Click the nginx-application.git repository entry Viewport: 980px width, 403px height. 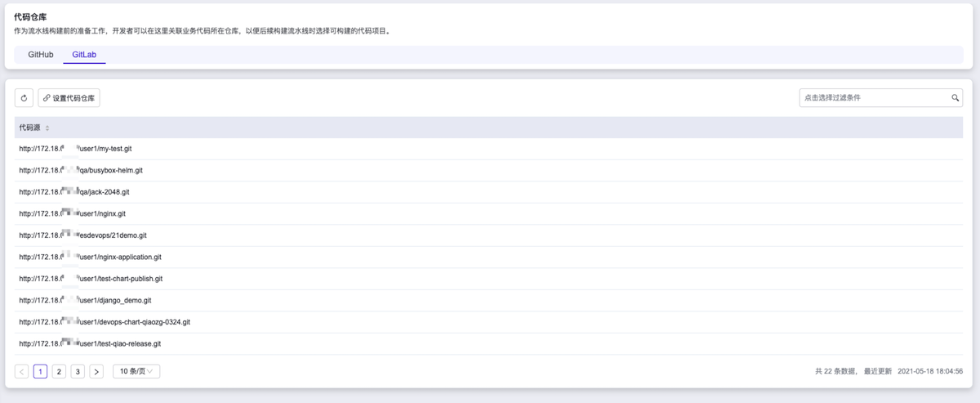coord(90,257)
